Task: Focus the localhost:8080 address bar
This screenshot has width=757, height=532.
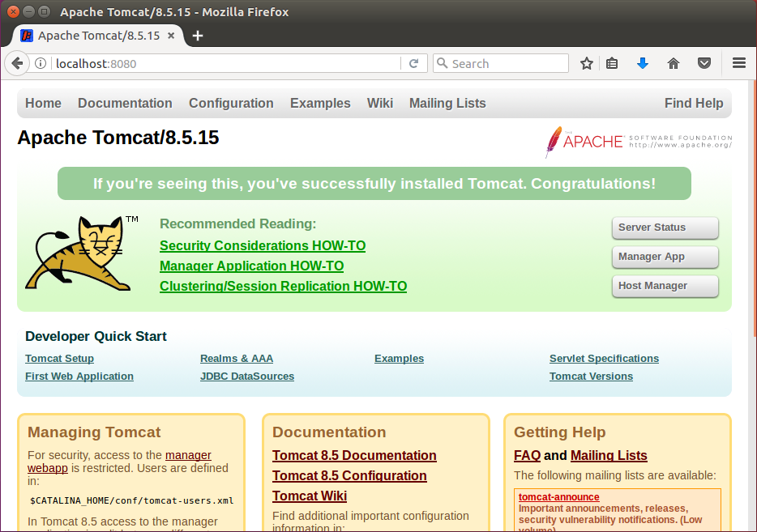Action: click(227, 63)
